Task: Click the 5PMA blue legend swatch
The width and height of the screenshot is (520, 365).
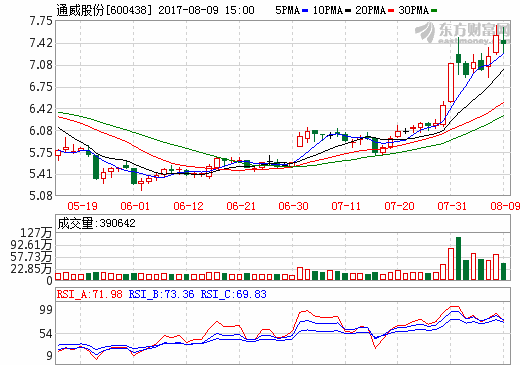Action: [305, 11]
